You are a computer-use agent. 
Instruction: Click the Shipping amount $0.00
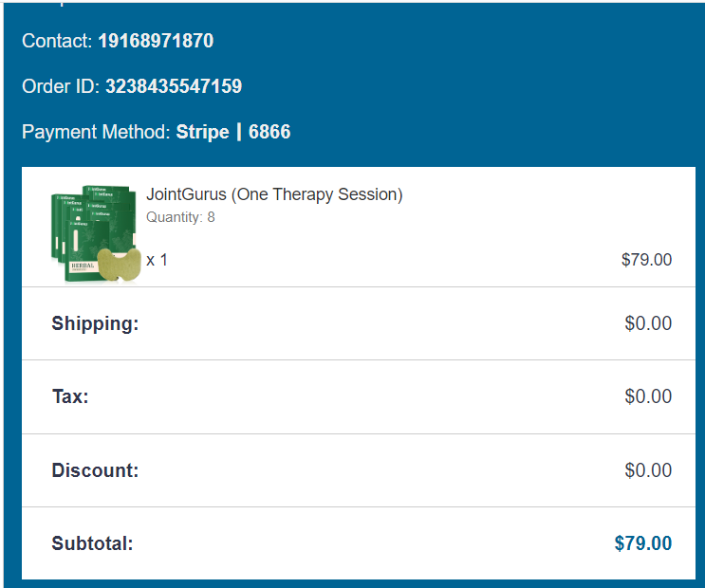click(x=647, y=323)
